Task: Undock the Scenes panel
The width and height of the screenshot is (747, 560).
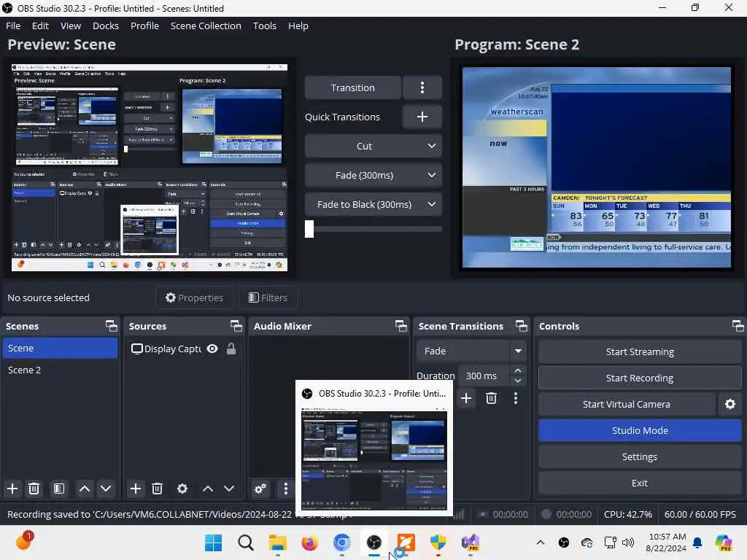Action: point(112,326)
